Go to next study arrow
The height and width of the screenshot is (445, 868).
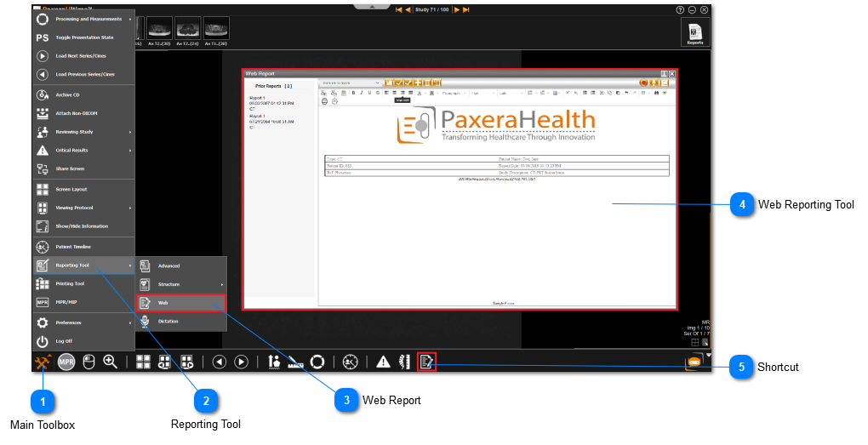pos(457,10)
